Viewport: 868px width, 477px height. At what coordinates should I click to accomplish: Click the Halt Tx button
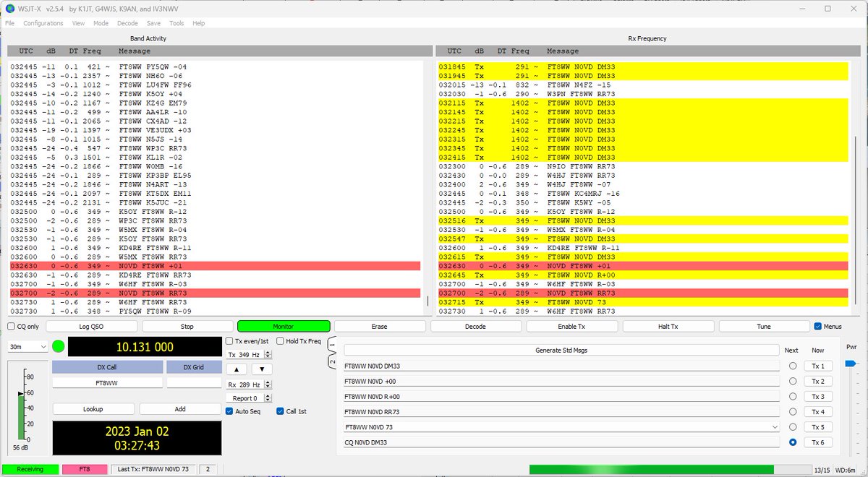[668, 327]
